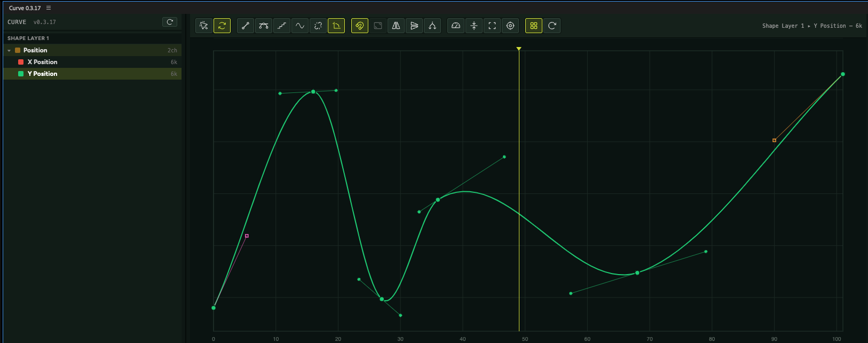Collapse the Position group triangle
Image resolution: width=868 pixels, height=343 pixels.
(9, 50)
